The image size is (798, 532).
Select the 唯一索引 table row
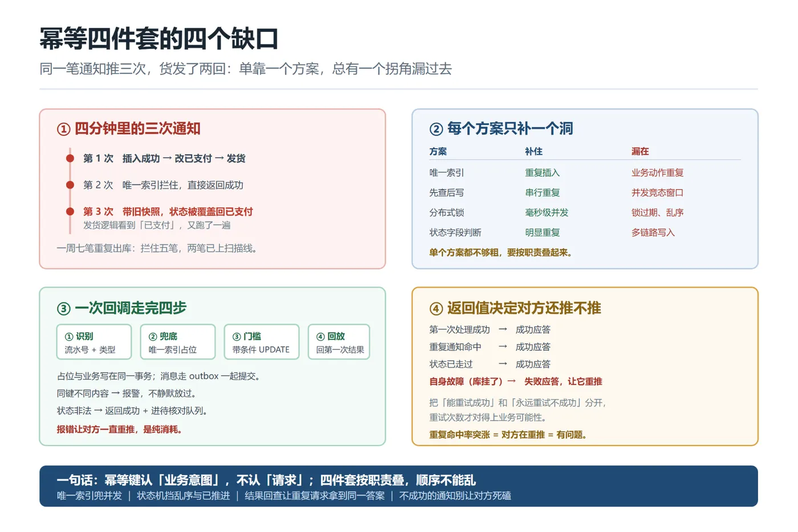click(585, 173)
